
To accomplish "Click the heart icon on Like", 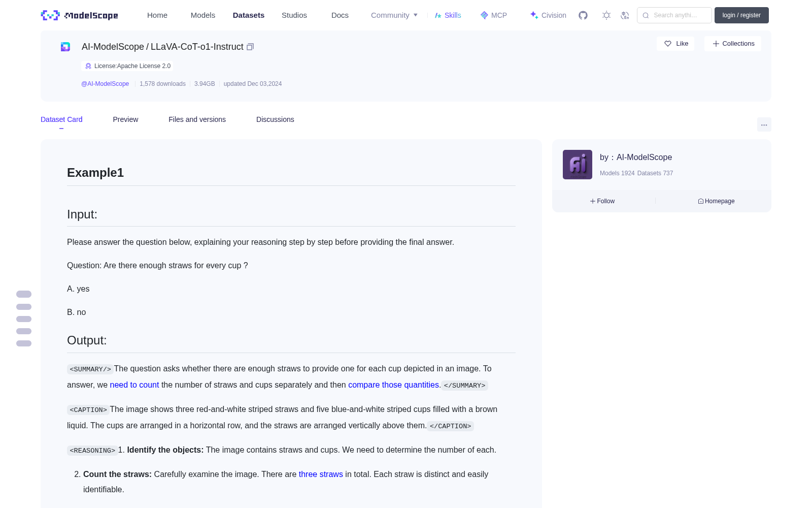I will [x=668, y=44].
